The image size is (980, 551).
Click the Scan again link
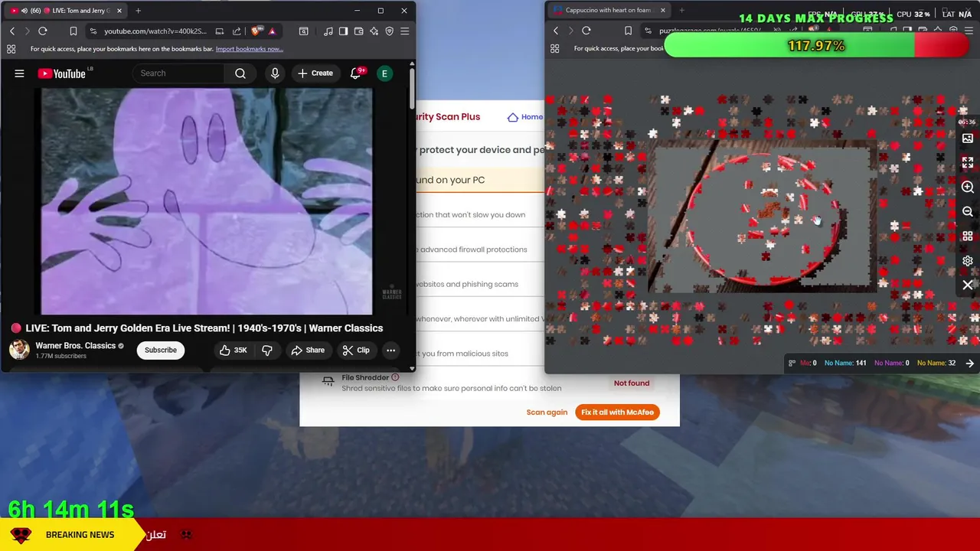[547, 412]
